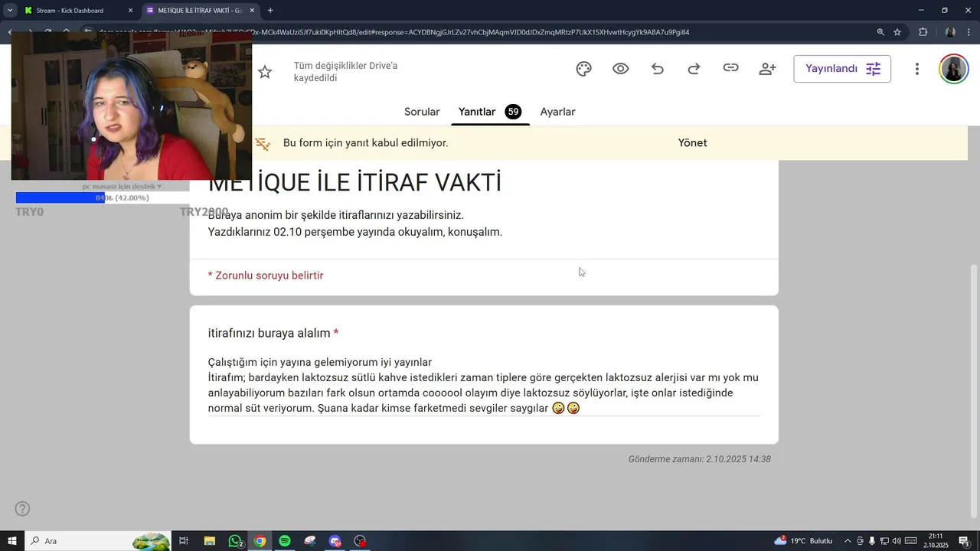The image size is (980, 551).
Task: Expand the tab search dropdown
Action: [10, 11]
